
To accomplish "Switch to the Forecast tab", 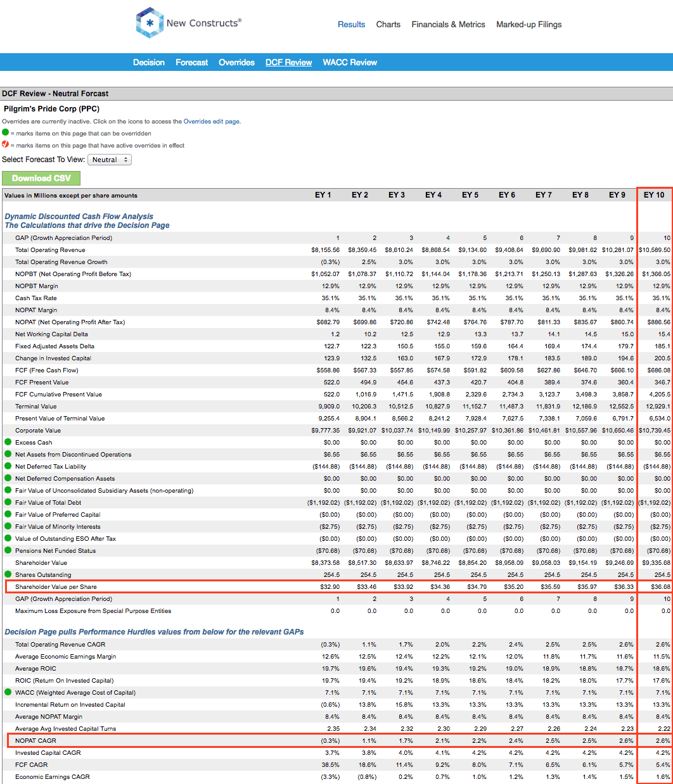I will (x=192, y=62).
